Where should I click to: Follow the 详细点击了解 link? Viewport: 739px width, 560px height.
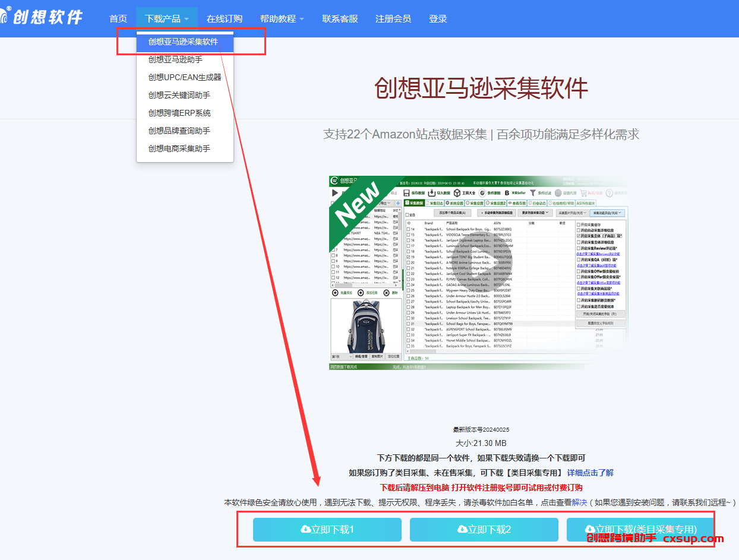tap(590, 473)
